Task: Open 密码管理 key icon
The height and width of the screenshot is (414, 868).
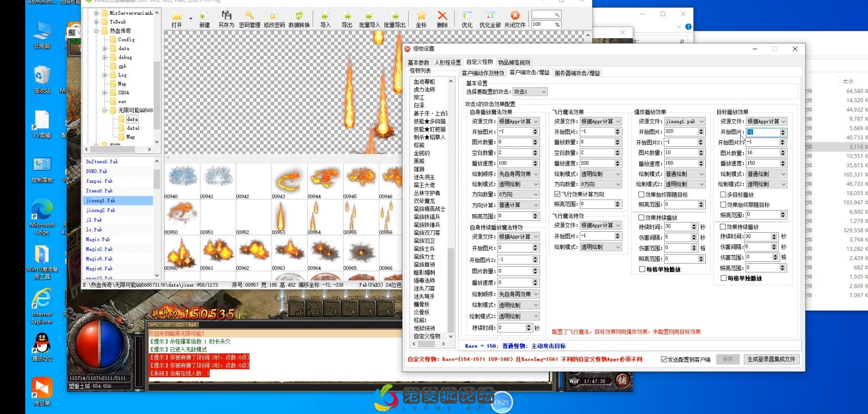Action: coord(249,19)
